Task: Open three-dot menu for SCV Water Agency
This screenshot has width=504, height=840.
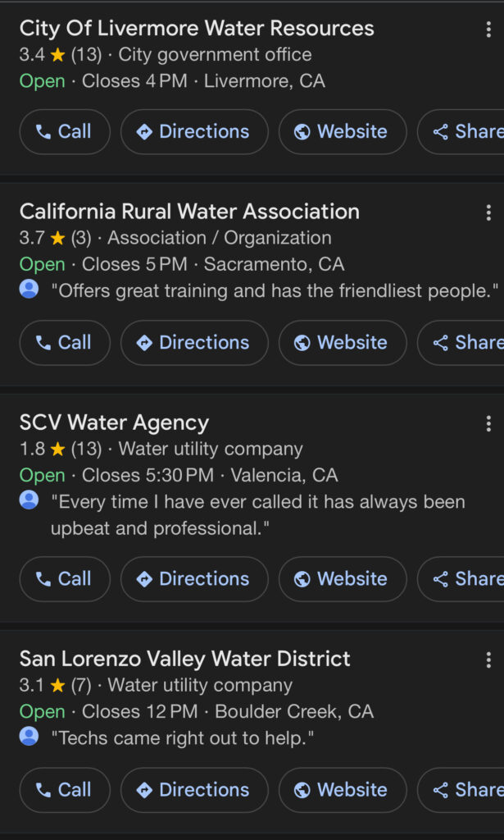Action: 488,424
